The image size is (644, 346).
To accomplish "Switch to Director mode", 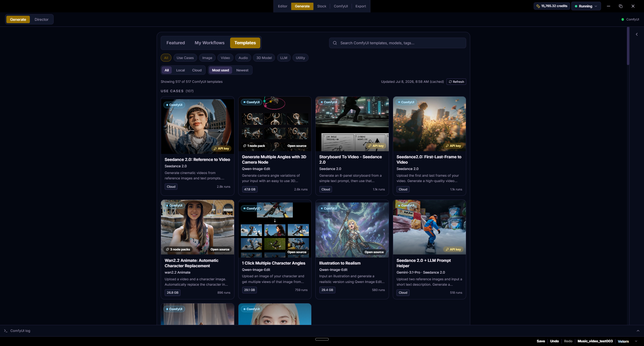I will 42,19.
